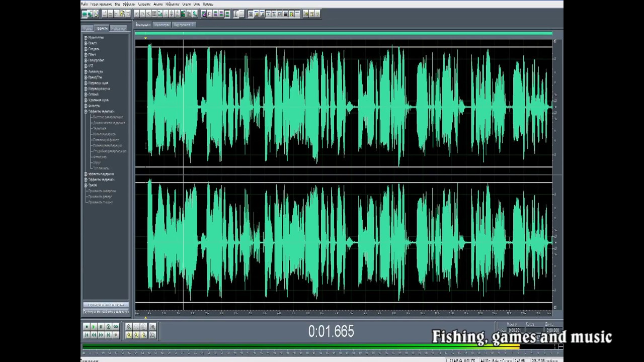The width and height of the screenshot is (644, 362).
Task: Click the zoom out horizontally icon
Action: [136, 327]
